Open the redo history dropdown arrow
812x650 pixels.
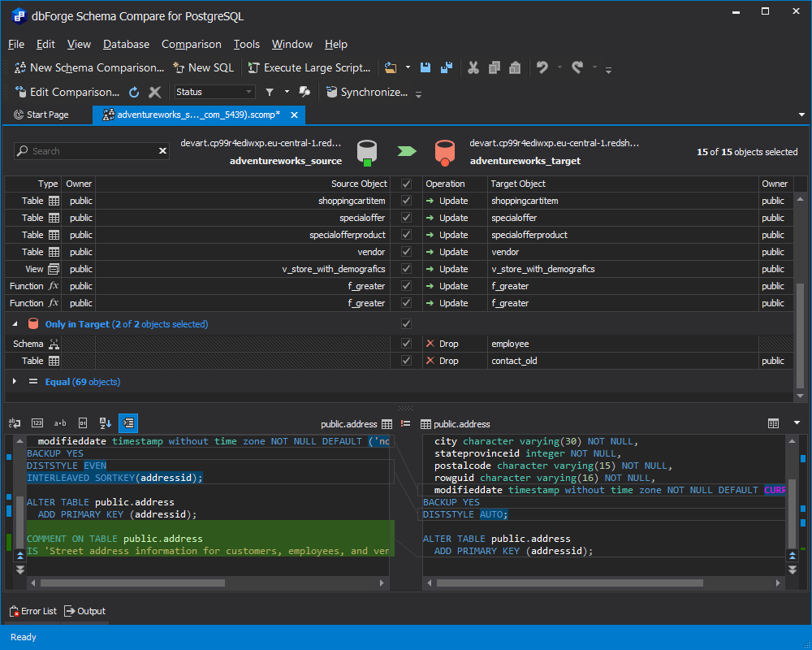click(594, 67)
